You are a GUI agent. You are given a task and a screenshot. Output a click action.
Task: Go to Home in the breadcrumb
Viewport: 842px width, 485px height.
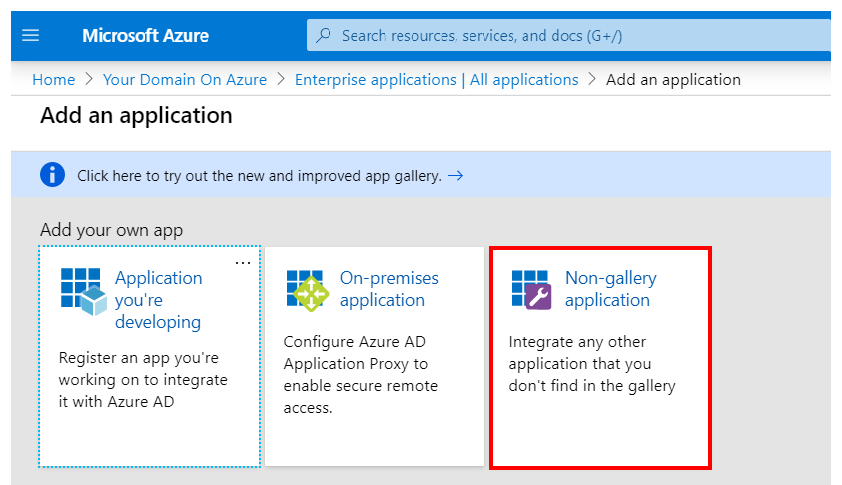tap(53, 79)
